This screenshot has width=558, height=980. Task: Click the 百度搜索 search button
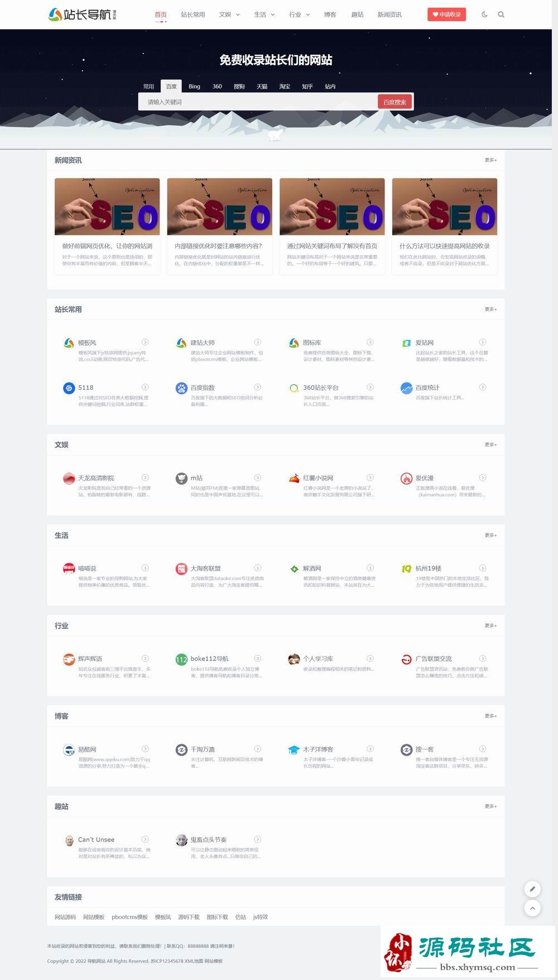coord(395,102)
